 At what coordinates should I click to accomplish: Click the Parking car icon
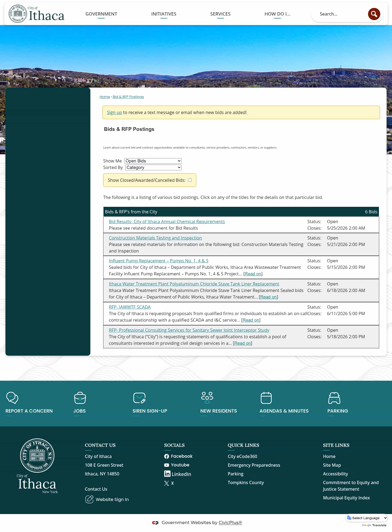(334, 398)
